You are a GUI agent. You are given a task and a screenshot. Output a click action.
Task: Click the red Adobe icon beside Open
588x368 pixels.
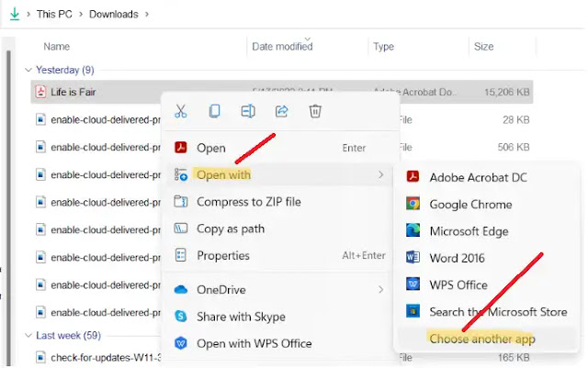coord(181,147)
